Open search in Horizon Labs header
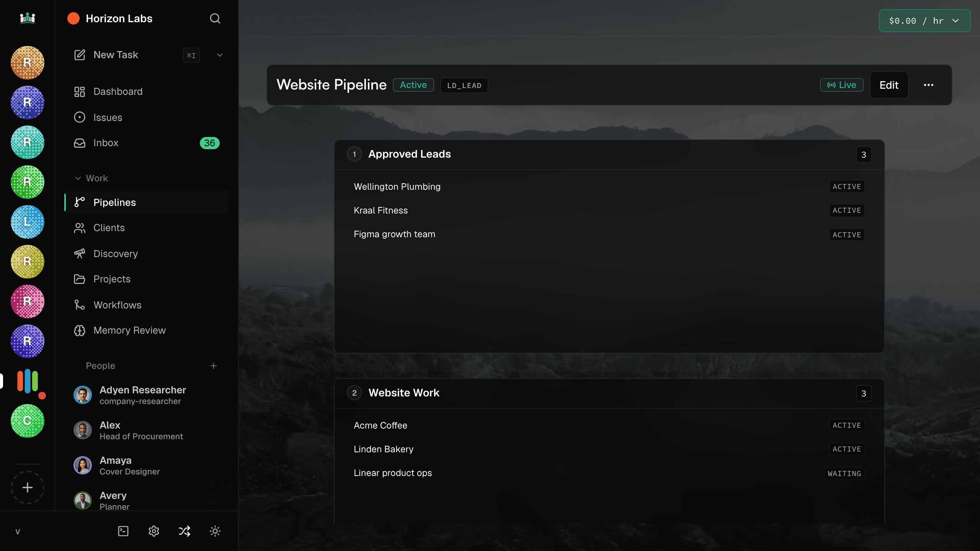The image size is (980, 551). click(x=215, y=18)
